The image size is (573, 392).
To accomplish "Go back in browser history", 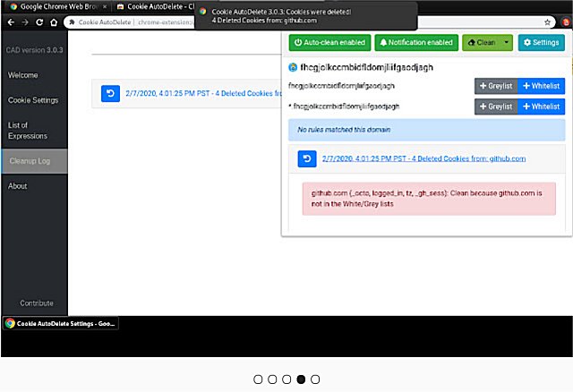I will point(11,22).
